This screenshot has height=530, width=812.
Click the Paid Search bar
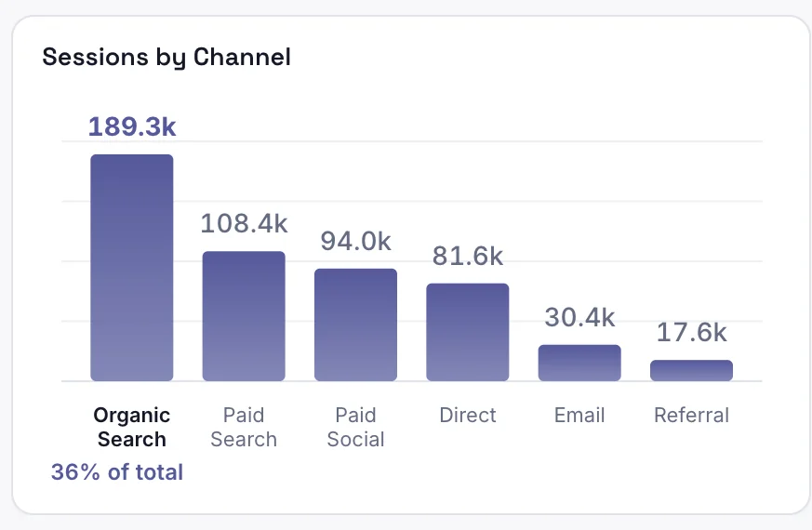[244, 316]
